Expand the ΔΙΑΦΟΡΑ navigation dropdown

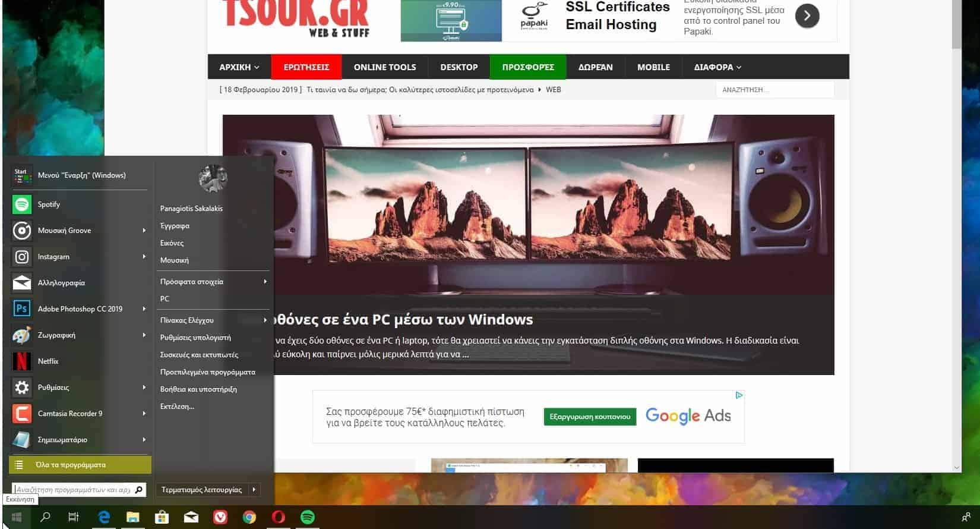coord(717,67)
